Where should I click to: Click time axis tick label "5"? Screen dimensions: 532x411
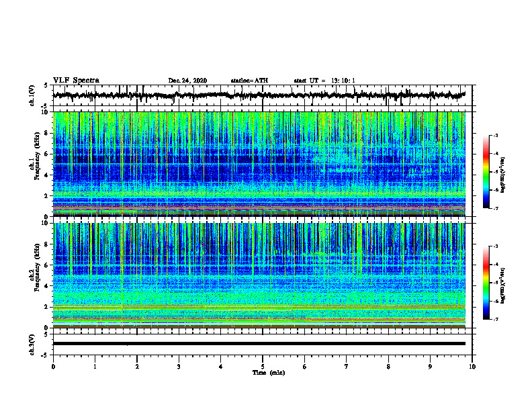[263, 367]
